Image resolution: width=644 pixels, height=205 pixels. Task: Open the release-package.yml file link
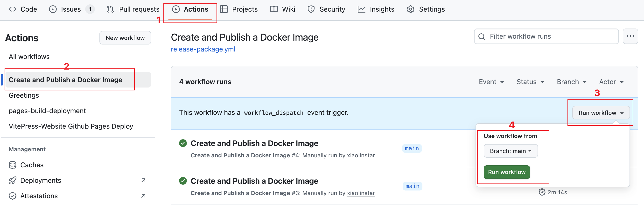tap(203, 49)
